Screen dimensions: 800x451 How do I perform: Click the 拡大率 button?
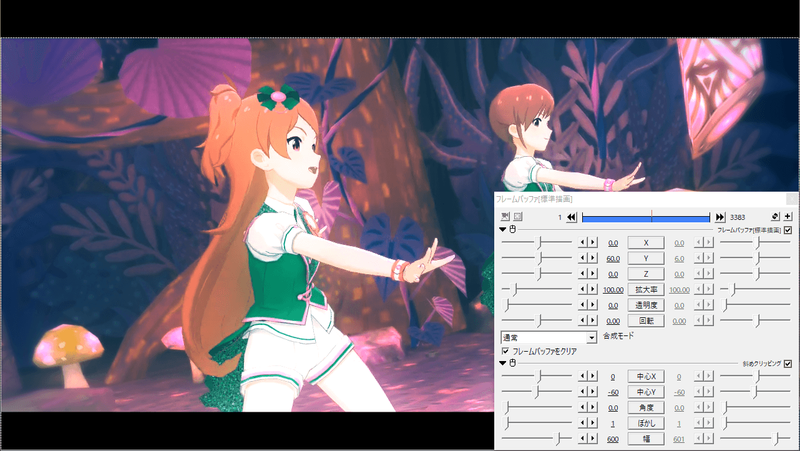[x=646, y=290]
